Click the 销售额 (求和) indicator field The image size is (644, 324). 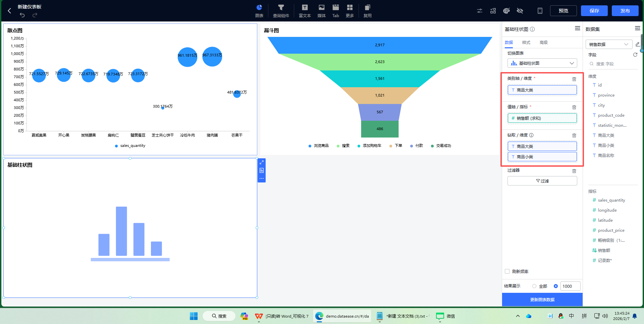point(542,118)
